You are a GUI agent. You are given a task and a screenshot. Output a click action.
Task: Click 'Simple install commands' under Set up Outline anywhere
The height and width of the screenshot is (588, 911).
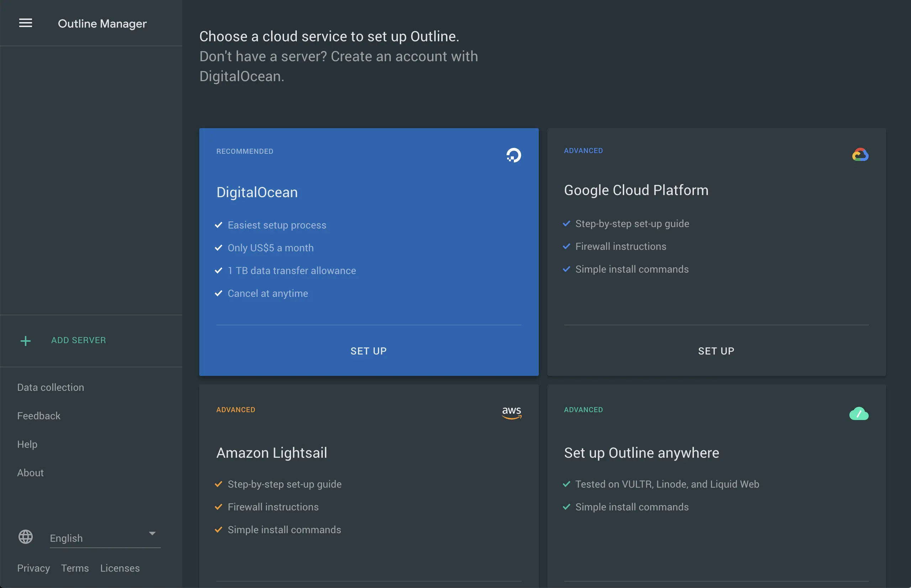pyautogui.click(x=632, y=507)
